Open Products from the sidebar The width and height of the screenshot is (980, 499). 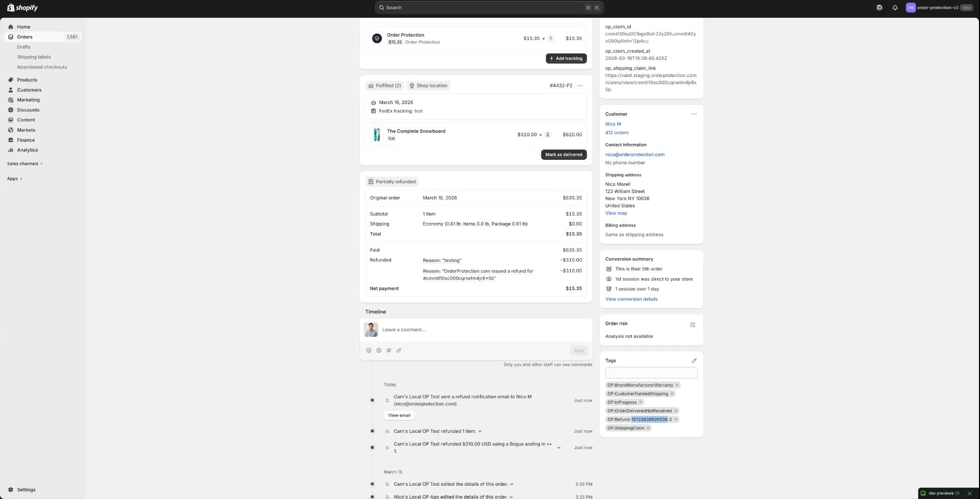pos(27,80)
